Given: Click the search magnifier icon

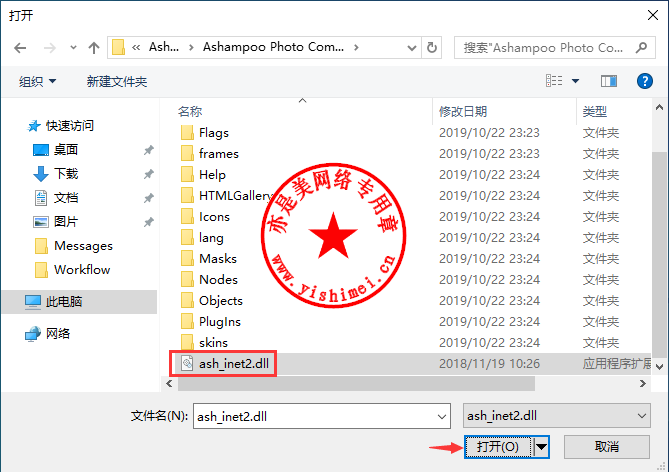Looking at the screenshot, I should pyautogui.click(x=641, y=47).
